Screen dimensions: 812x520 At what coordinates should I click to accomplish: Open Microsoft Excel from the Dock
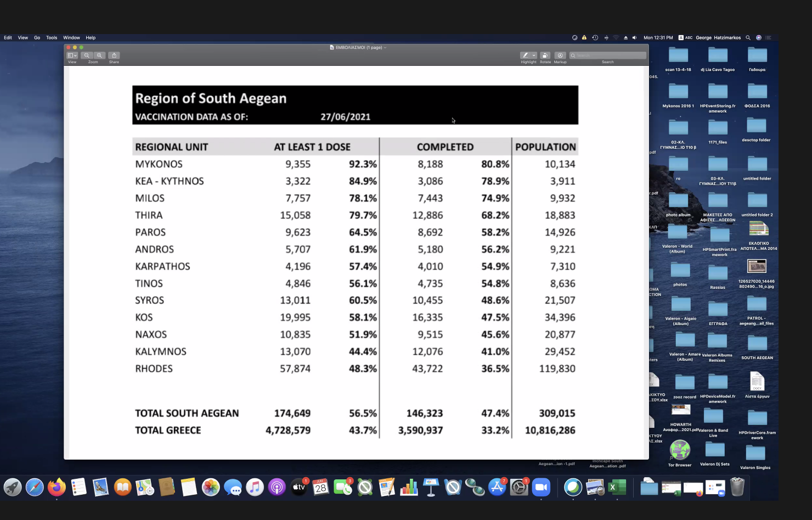tap(617, 487)
